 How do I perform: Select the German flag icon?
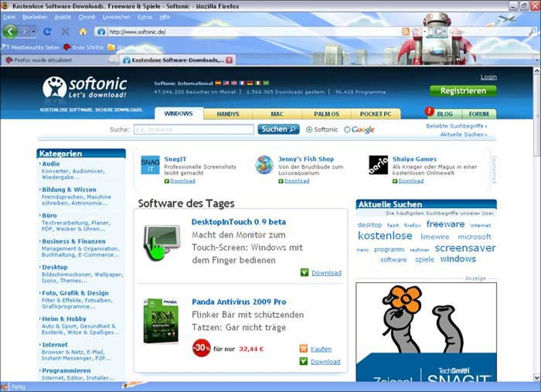tap(250, 83)
